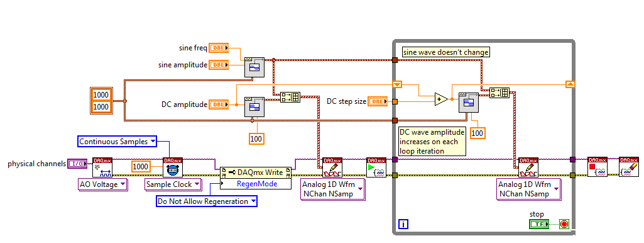This screenshot has width=644, height=243.
Task: Click the 'DC step size' label
Action: point(346,101)
